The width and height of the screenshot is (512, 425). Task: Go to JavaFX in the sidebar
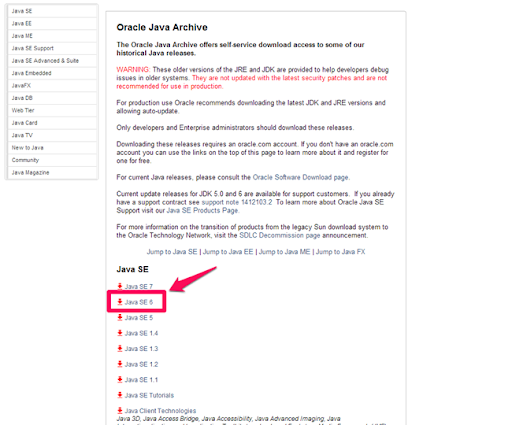point(52,85)
